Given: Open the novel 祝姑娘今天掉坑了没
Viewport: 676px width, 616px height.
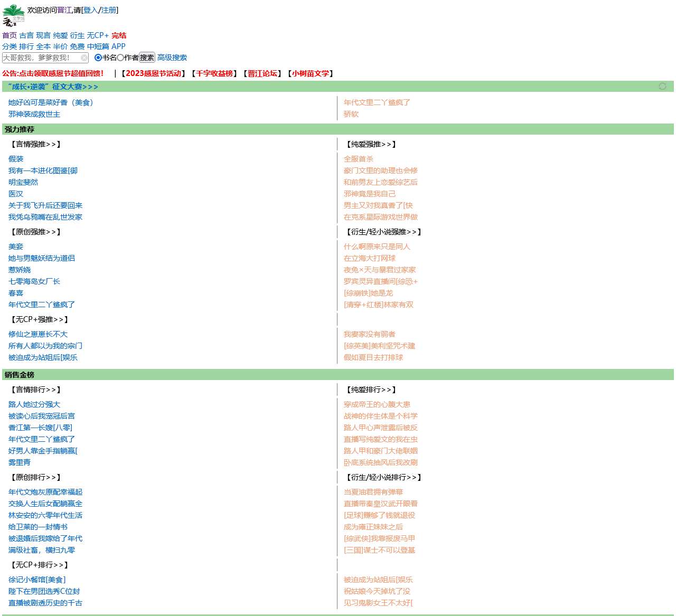Looking at the screenshot, I should pos(377,591).
